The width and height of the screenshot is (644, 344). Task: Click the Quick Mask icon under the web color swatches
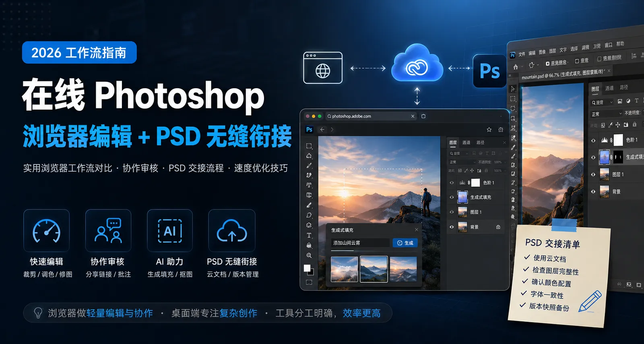[309, 282]
